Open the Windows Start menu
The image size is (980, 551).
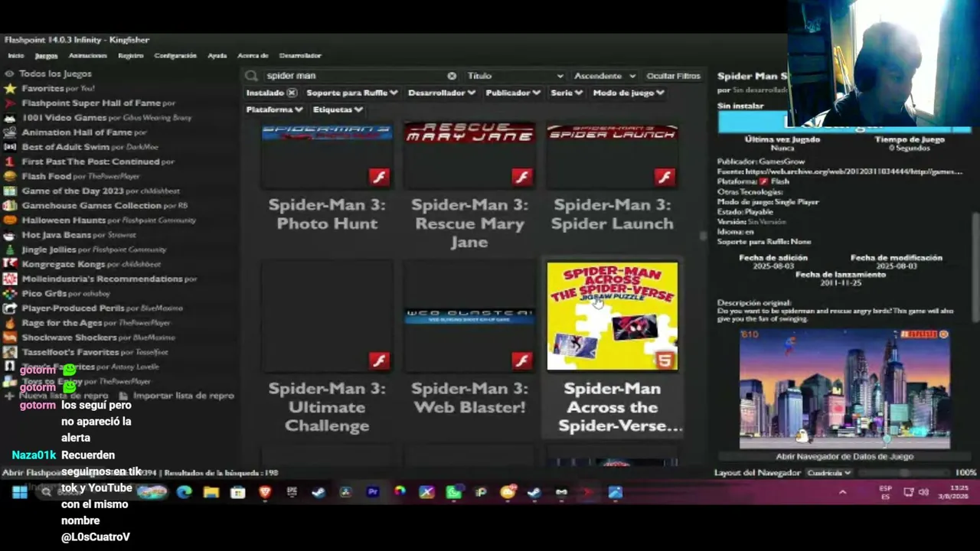(x=20, y=492)
